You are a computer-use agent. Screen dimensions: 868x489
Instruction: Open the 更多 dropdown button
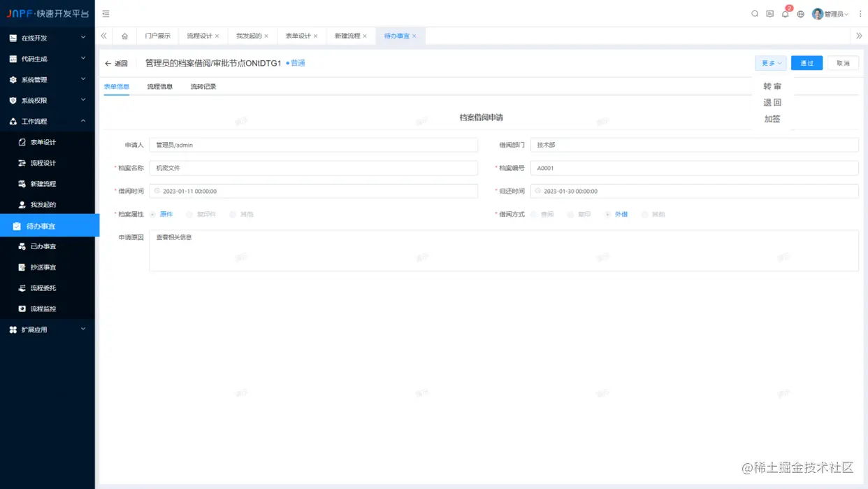[x=771, y=63]
